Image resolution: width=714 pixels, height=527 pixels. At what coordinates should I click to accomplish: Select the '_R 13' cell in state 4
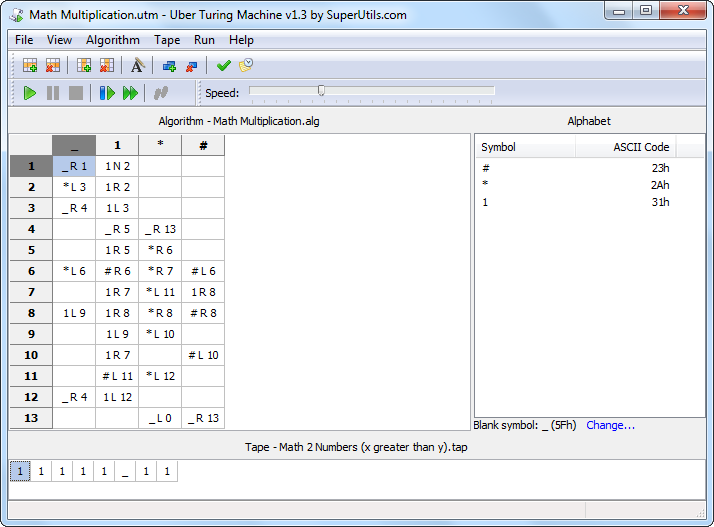click(160, 229)
